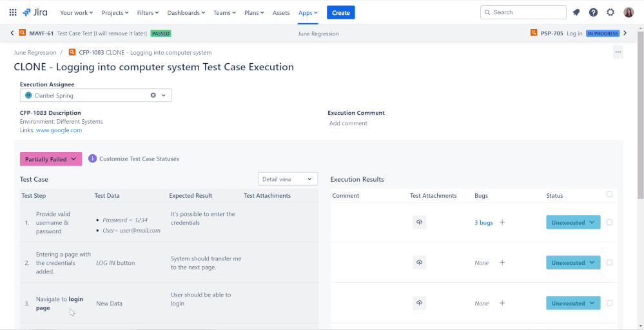Click the PSP-705 issue type icon
The height and width of the screenshot is (330, 644).
click(x=534, y=33)
